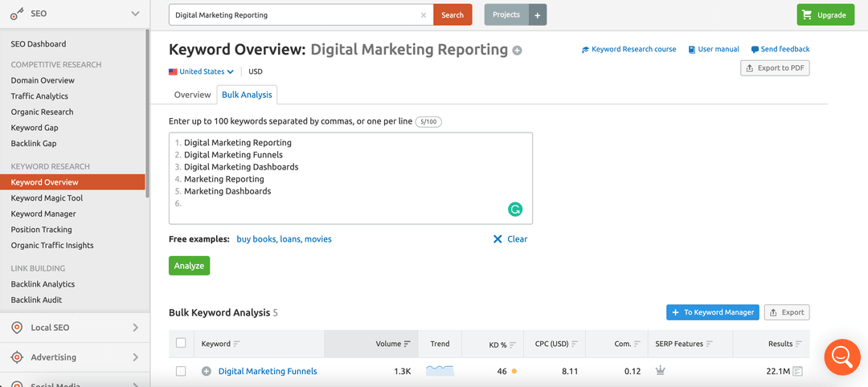Open the Keyword Research course link
Screen dimensions: 868x387
pyautogui.click(x=628, y=49)
